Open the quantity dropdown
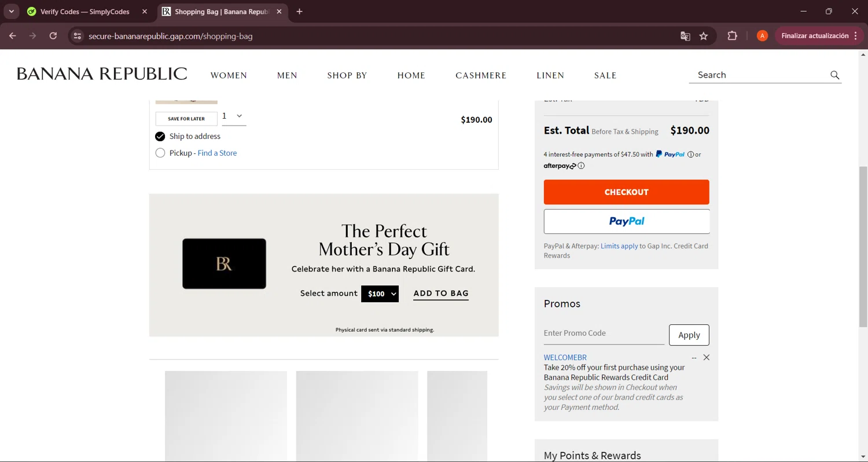 click(234, 116)
